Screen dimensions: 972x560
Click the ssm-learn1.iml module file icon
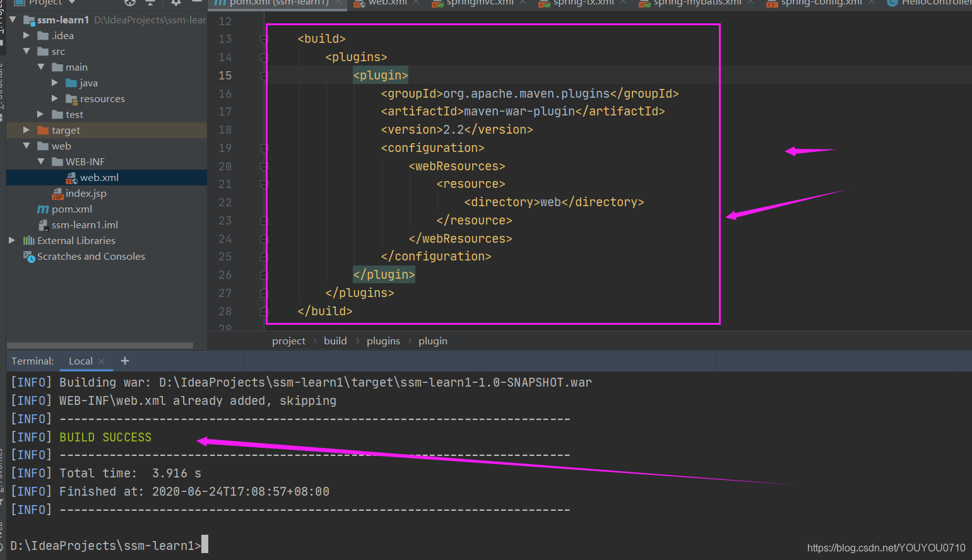point(43,225)
